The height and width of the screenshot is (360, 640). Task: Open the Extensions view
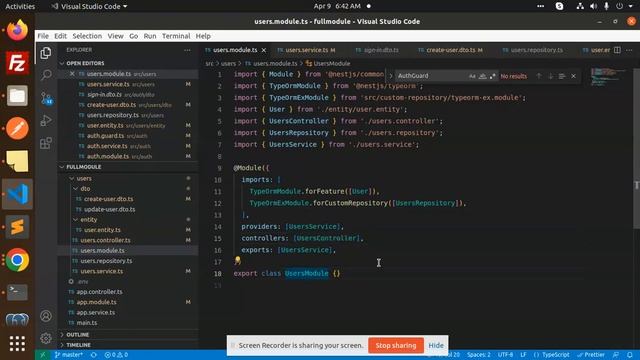[46, 143]
